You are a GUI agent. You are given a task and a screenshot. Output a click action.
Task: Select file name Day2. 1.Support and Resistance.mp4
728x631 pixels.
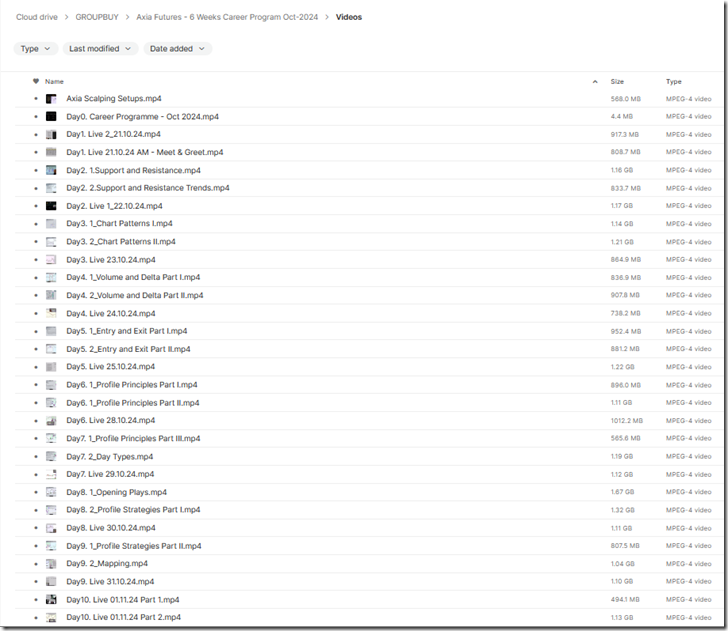(x=133, y=170)
